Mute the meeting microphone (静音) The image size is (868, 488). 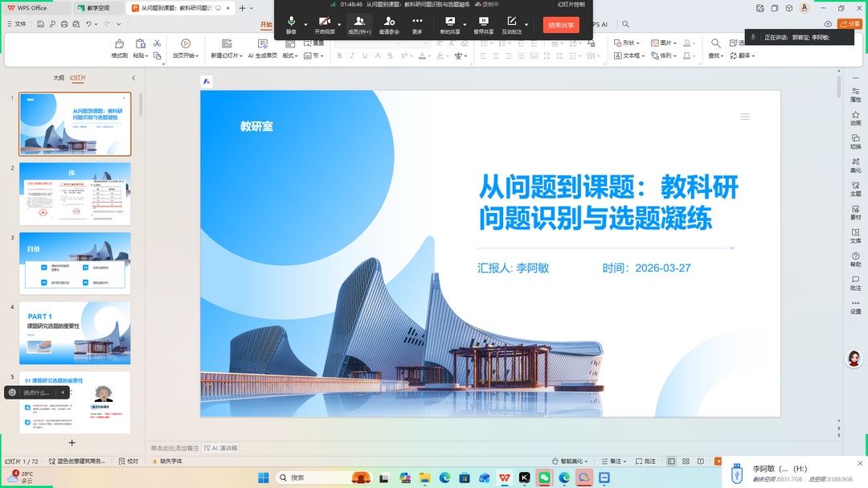point(291,24)
